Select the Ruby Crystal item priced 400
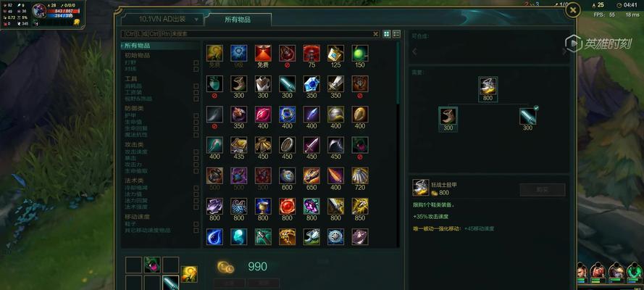The height and width of the screenshot is (290, 644). [x=263, y=115]
